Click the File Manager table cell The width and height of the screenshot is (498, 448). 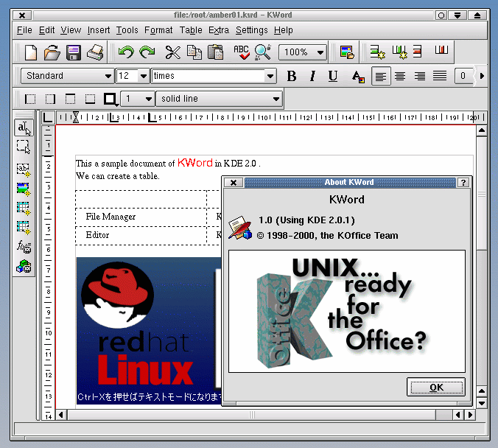coord(141,217)
